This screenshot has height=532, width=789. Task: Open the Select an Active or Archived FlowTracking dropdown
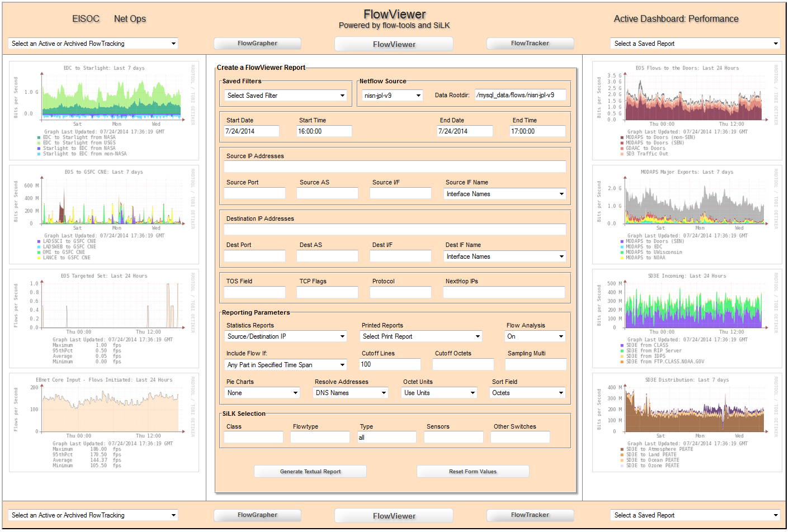[93, 43]
